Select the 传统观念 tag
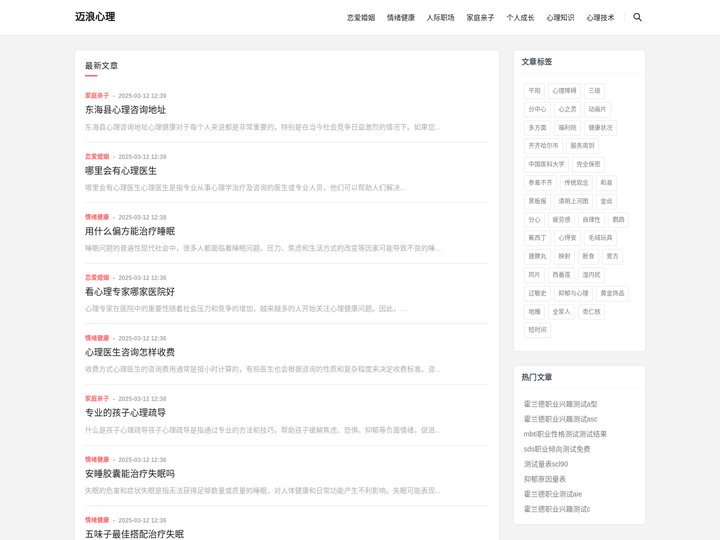 click(576, 182)
